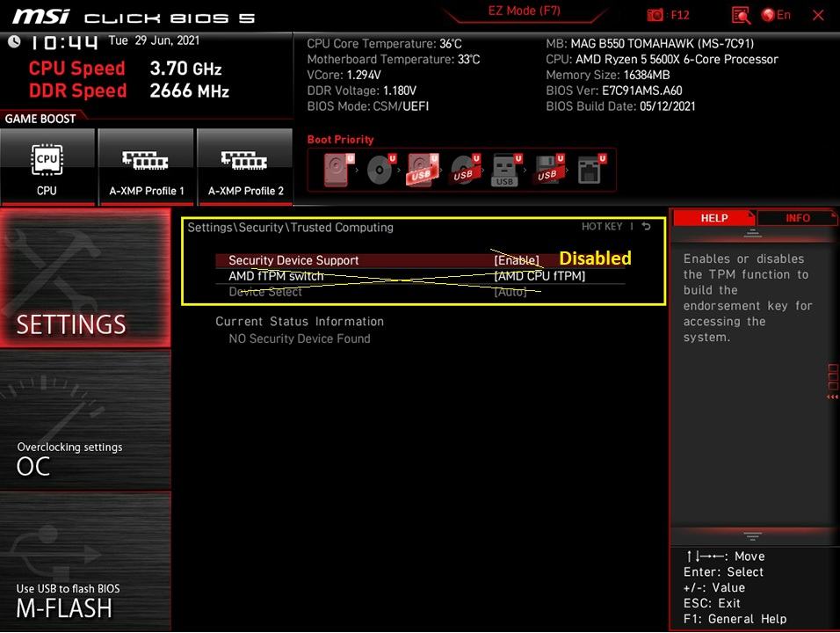Enable A-XMP Profile 2
This screenshot has width=840, height=633.
tap(245, 167)
